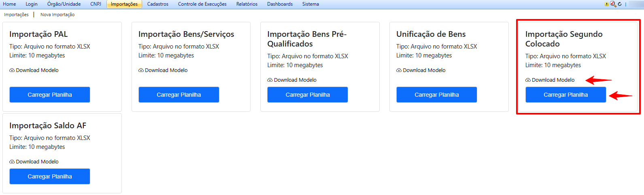
Task: Click cloud download icon in Importação Saldo AF card
Action: pyautogui.click(x=12, y=162)
